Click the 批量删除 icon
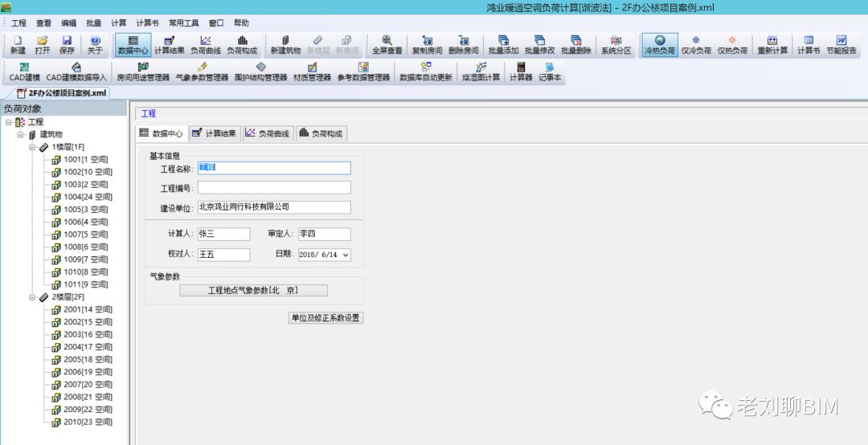The height and width of the screenshot is (445, 868). coord(576,45)
